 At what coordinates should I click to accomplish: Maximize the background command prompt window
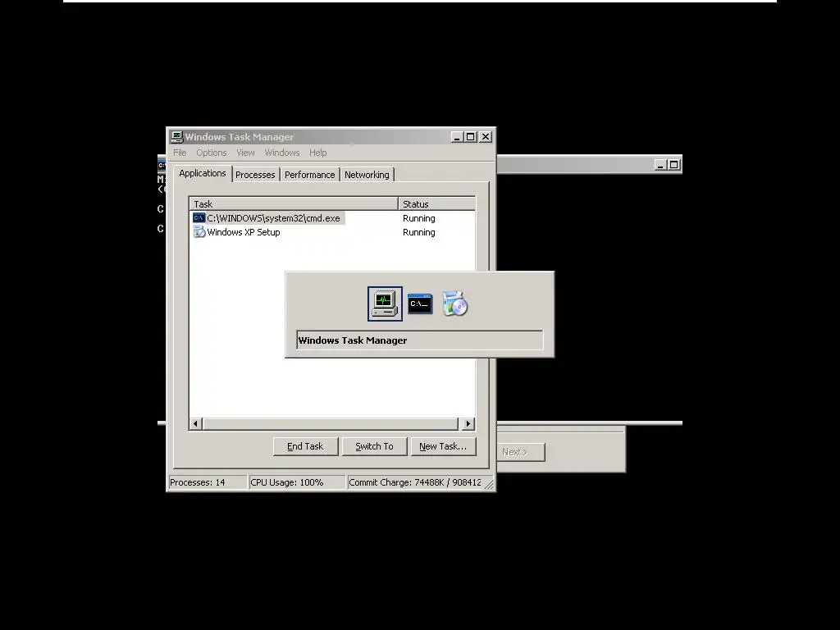tap(674, 165)
